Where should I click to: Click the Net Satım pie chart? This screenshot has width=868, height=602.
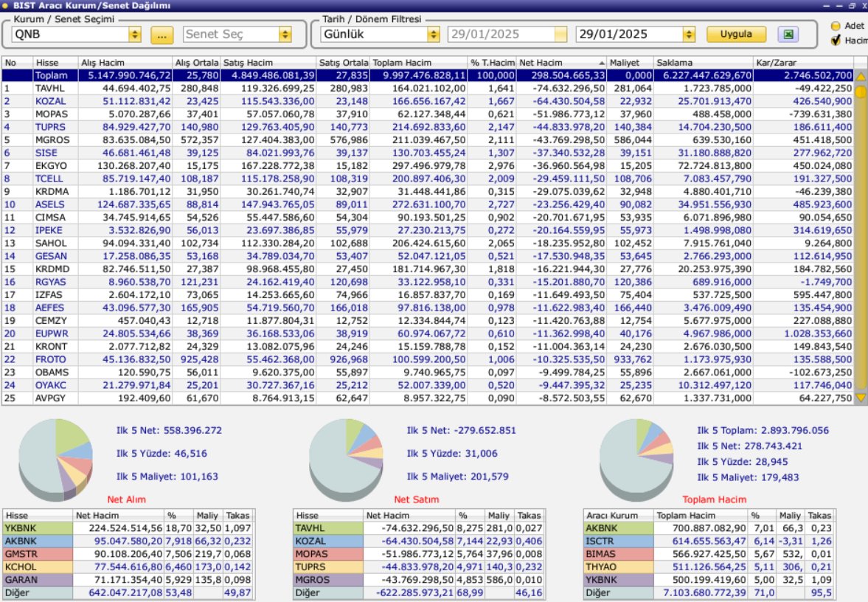point(346,460)
